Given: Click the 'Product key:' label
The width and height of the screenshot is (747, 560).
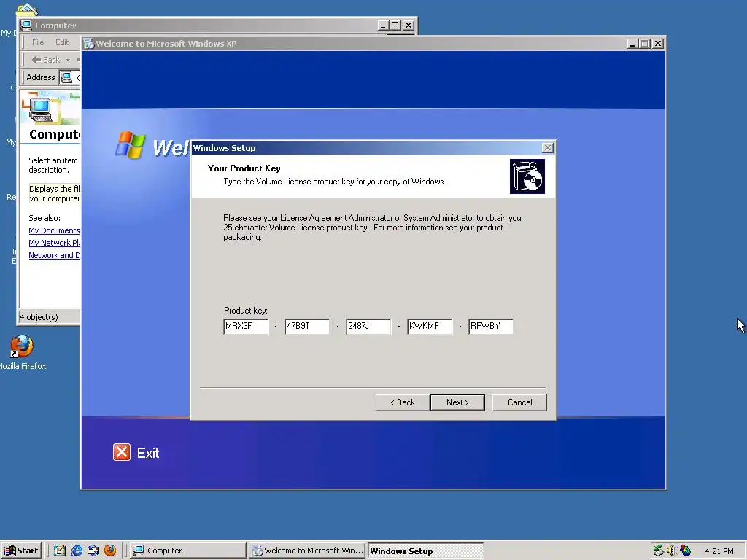Looking at the screenshot, I should (246, 311).
